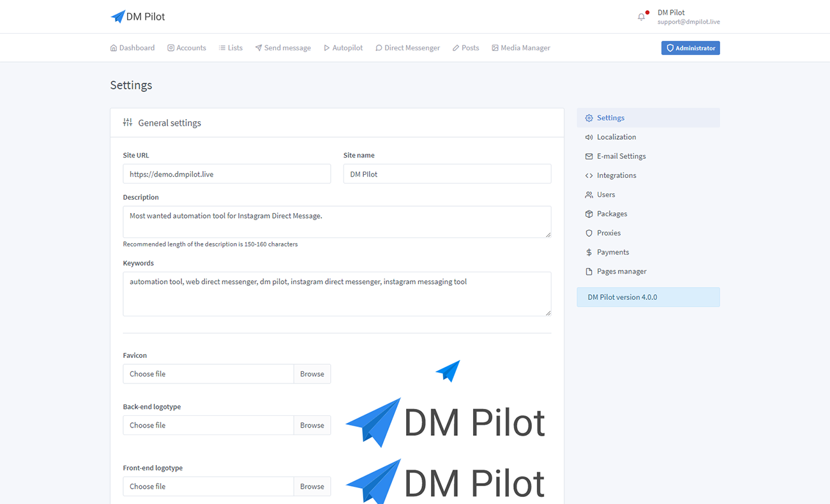
Task: Click the back-end logotype preview image
Action: 446,422
